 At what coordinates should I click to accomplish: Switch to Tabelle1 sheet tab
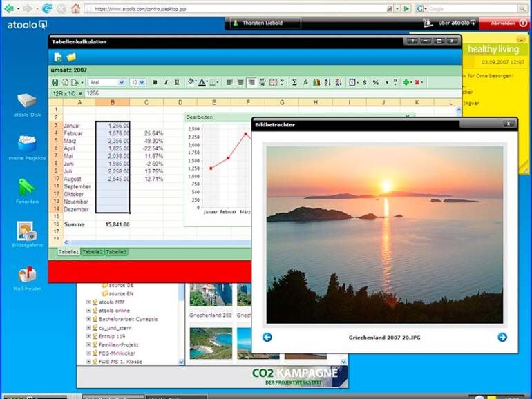pos(68,252)
